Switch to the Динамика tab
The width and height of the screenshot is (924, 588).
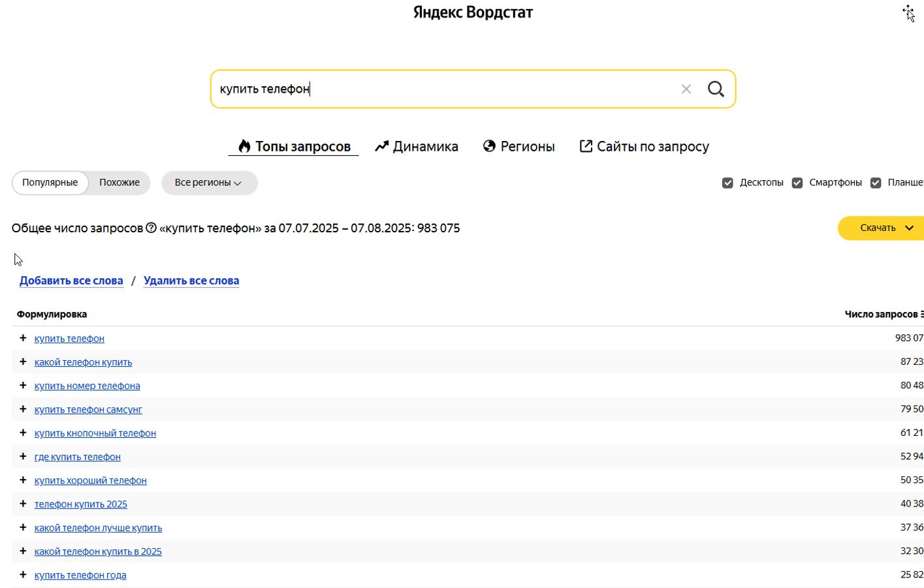(x=417, y=146)
